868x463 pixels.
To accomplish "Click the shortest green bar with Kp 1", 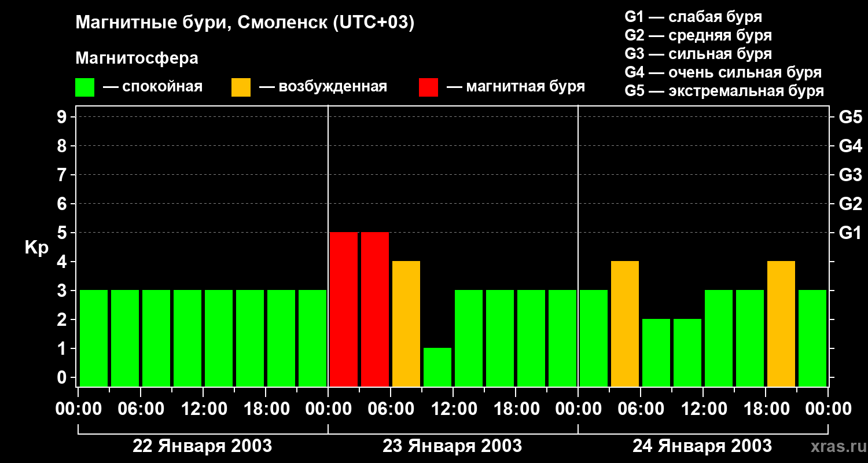I will (x=437, y=367).
